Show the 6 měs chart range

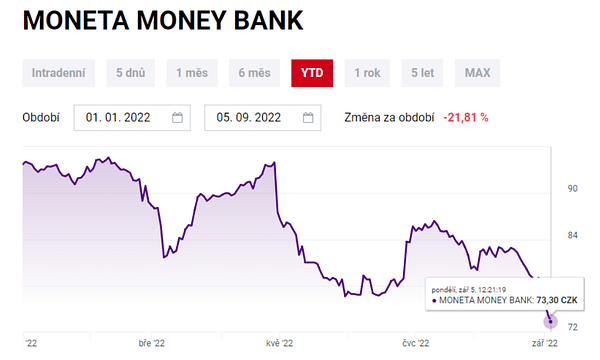(254, 73)
